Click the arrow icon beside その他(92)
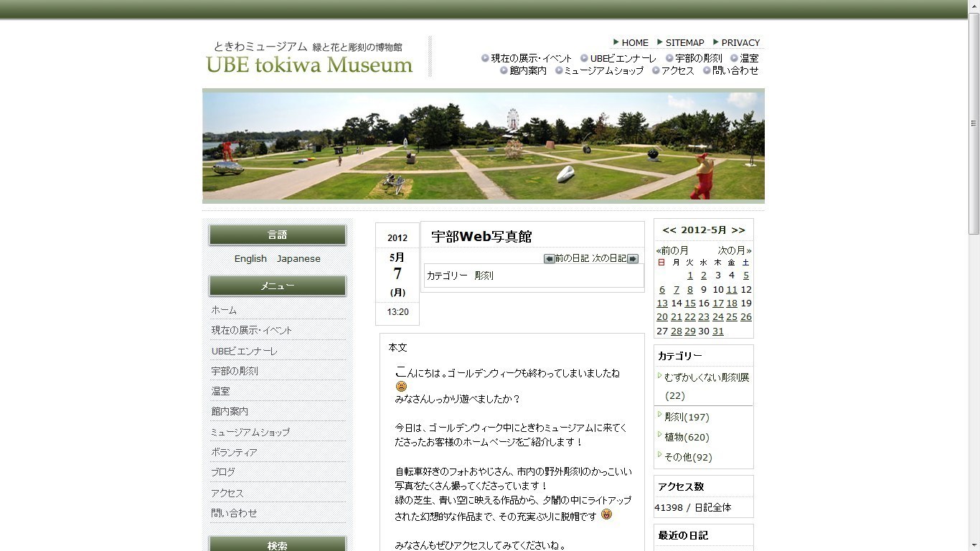This screenshot has height=551, width=980. coord(659,455)
